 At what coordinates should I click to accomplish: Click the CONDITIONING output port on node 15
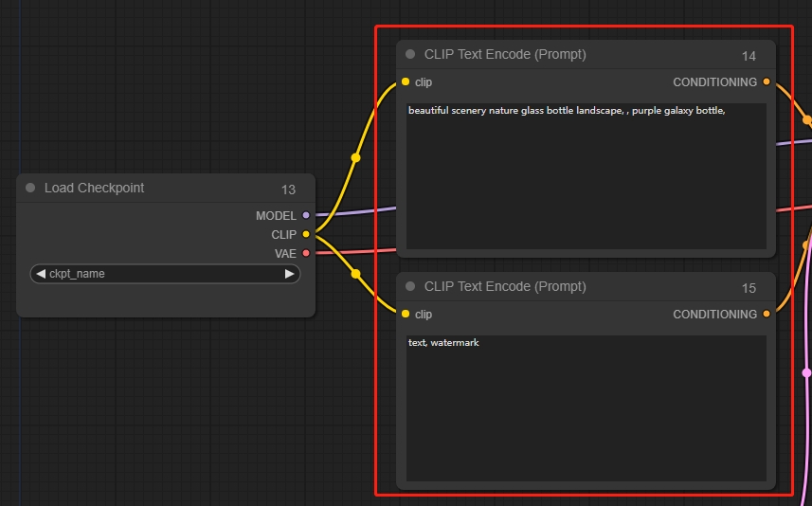[x=766, y=314]
